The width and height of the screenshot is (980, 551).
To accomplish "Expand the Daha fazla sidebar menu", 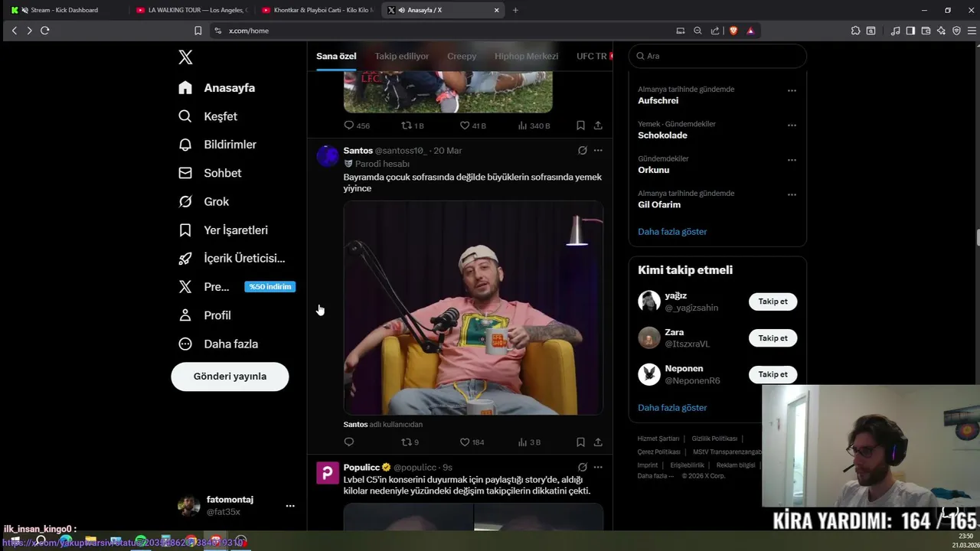I will (x=219, y=344).
